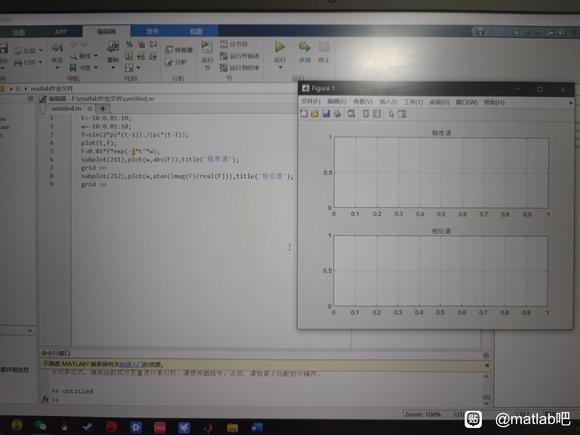Click Open File icon in the Figure 1 toolbar
This screenshot has height=435, width=580.
tap(314, 114)
